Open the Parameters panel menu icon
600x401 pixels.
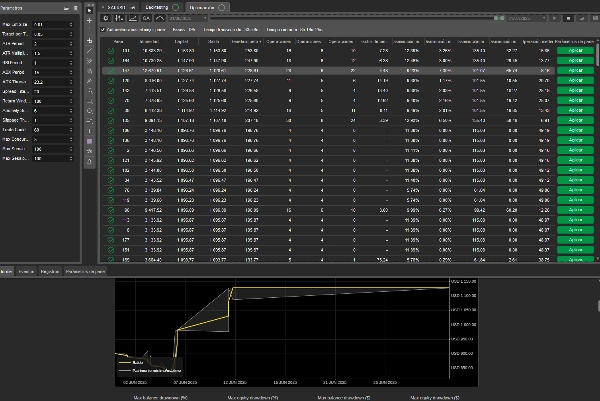coord(73,7)
